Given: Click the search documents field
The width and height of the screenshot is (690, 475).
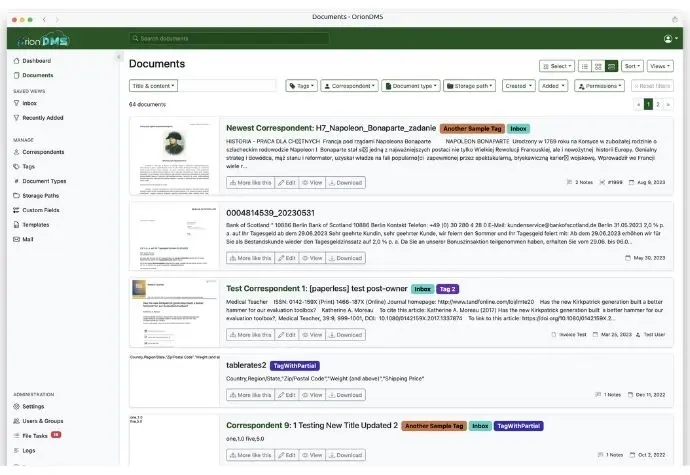Looking at the screenshot, I should pos(229,38).
